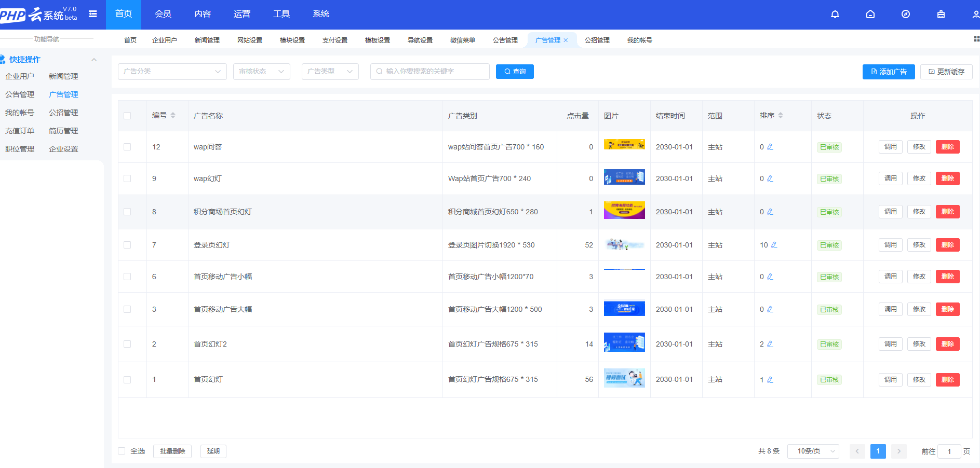This screenshot has width=980, height=468.
Task: Switch to the 公招管理 tab
Action: (x=597, y=39)
